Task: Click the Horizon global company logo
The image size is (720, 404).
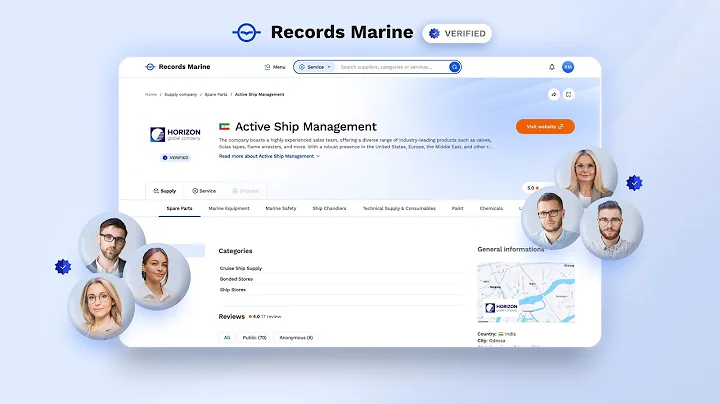Action: pyautogui.click(x=175, y=135)
